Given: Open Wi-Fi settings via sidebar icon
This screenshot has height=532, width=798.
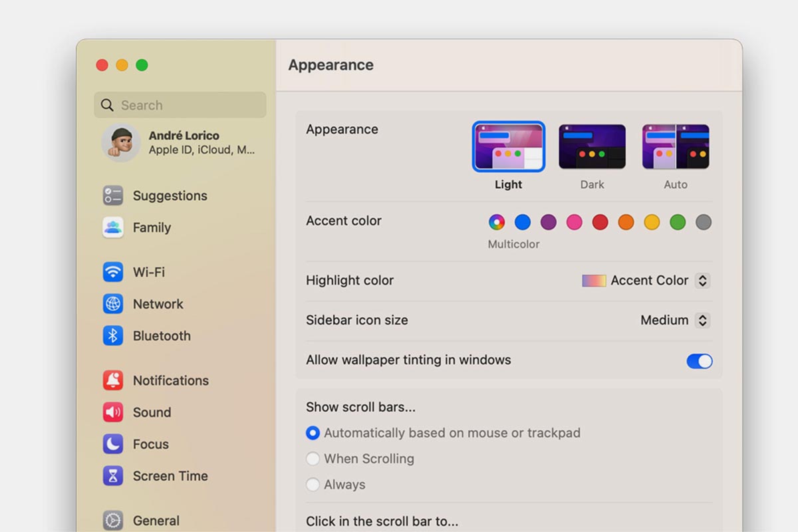Looking at the screenshot, I should 113,272.
